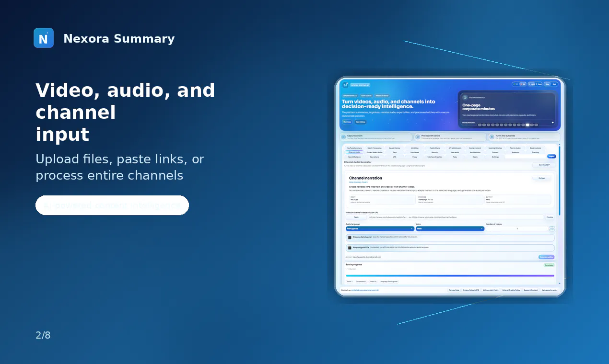Click the small N logo inside the app header

(345, 85)
